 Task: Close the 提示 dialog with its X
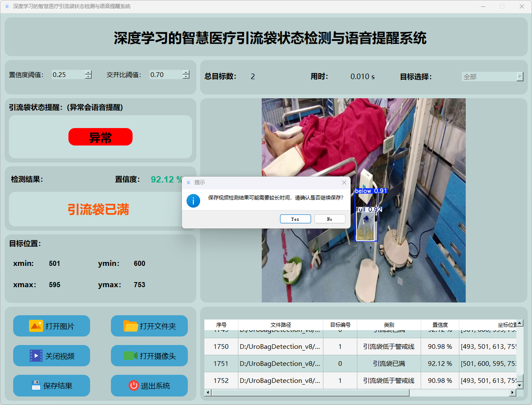(344, 183)
